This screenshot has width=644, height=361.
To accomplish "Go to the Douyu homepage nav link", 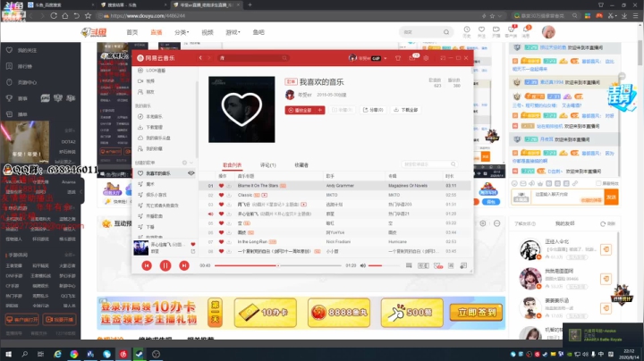I will tap(132, 32).
